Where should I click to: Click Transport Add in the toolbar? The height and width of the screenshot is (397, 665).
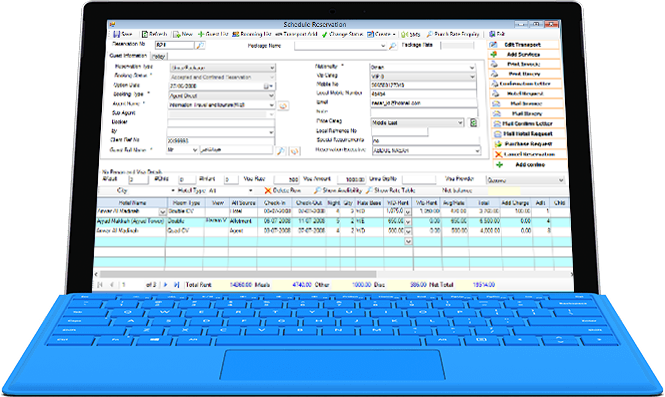pyautogui.click(x=296, y=34)
